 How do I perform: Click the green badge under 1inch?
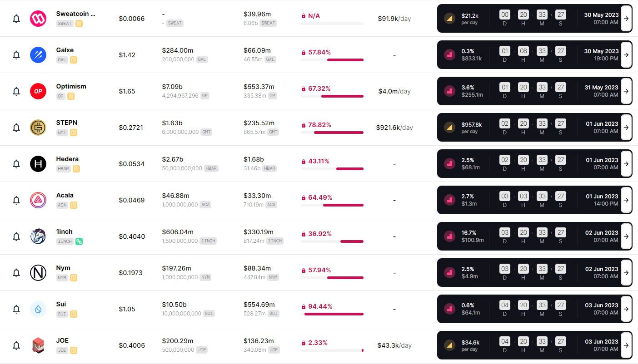pyautogui.click(x=79, y=241)
